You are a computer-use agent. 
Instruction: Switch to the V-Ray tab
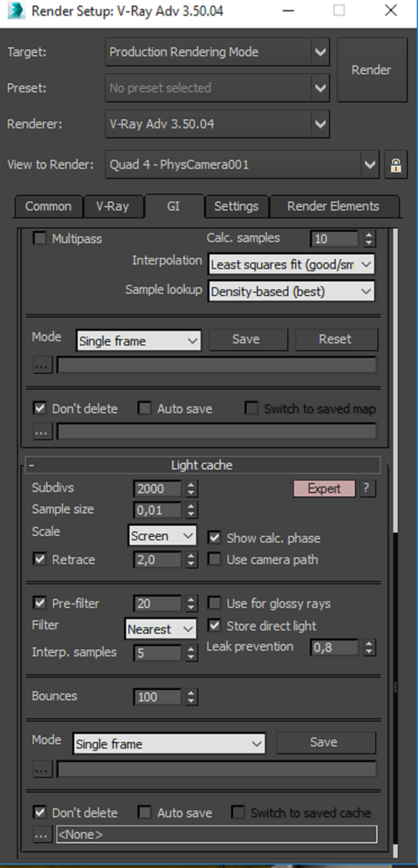[x=113, y=206]
